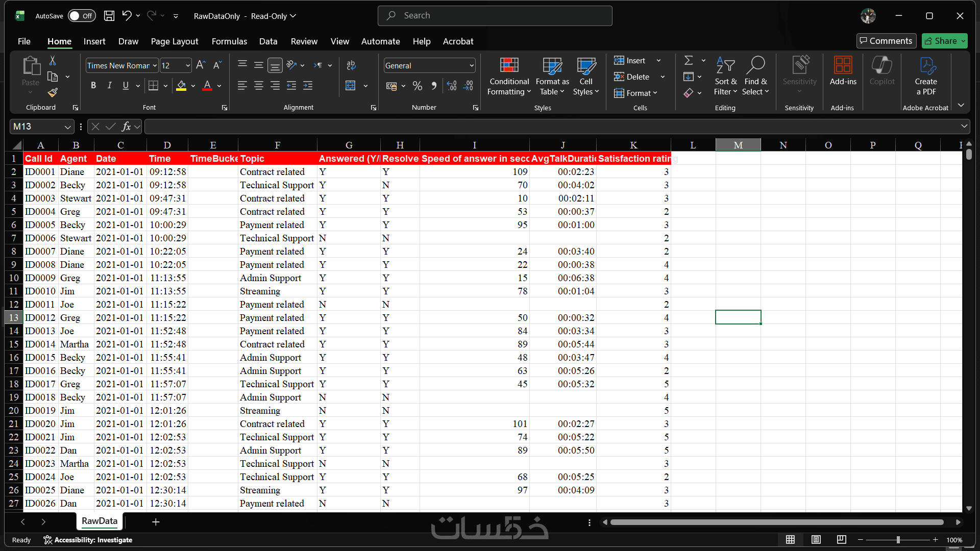Screen dimensions: 980x551
Task: Expand the font name dropdown
Action: coord(155,66)
